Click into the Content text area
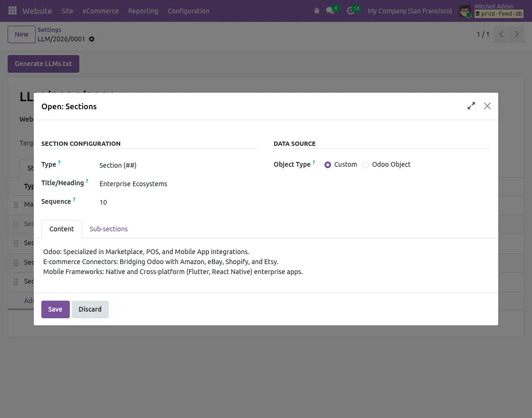Image resolution: width=532 pixels, height=418 pixels. [x=266, y=262]
